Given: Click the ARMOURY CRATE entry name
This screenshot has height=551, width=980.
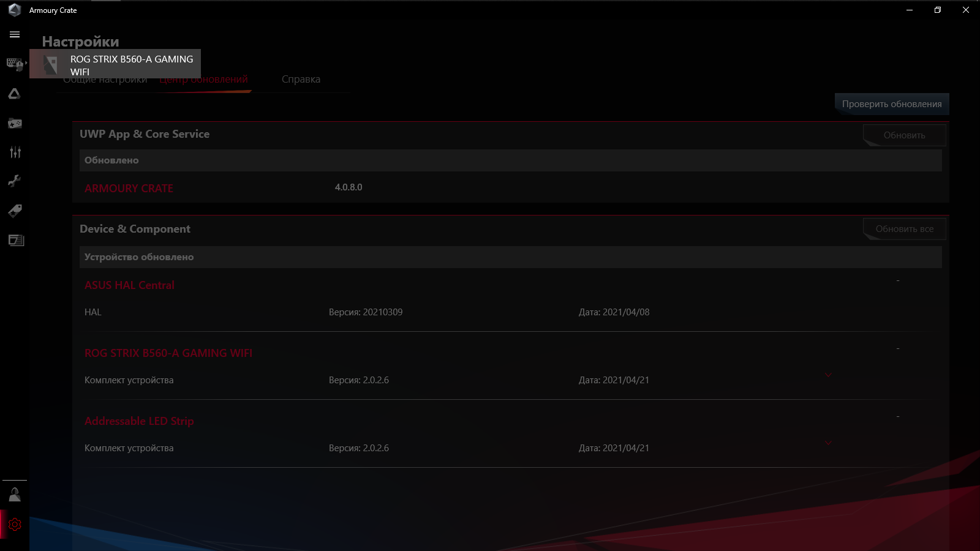Looking at the screenshot, I should pos(129,189).
